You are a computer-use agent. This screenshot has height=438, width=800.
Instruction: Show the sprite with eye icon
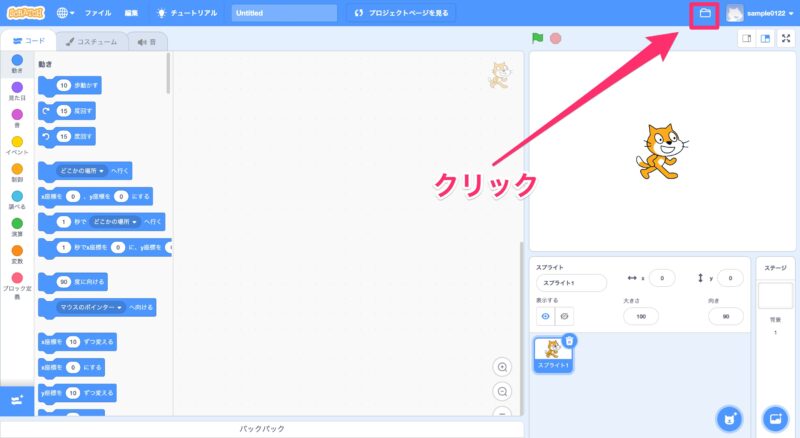tap(546, 316)
